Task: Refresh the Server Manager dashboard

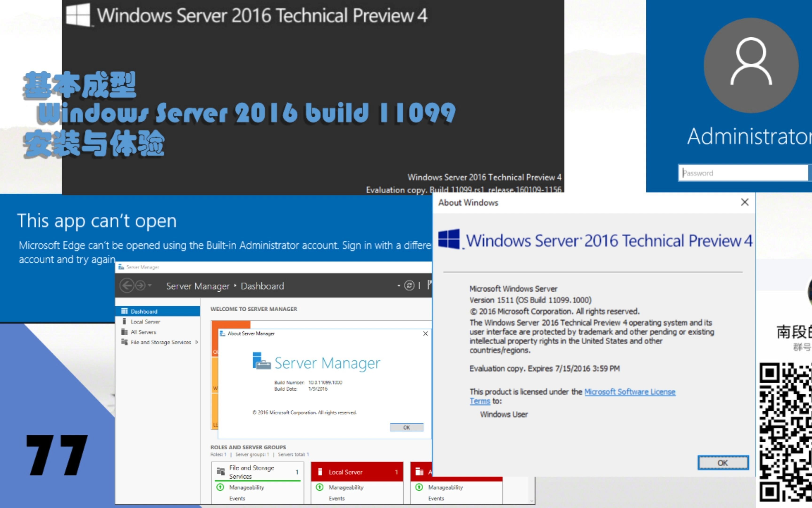Action: [x=409, y=286]
